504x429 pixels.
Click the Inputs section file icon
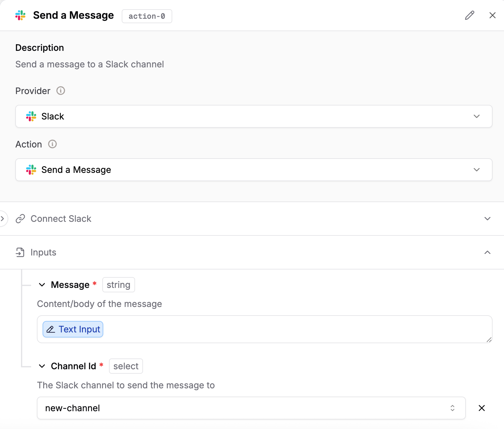click(20, 252)
